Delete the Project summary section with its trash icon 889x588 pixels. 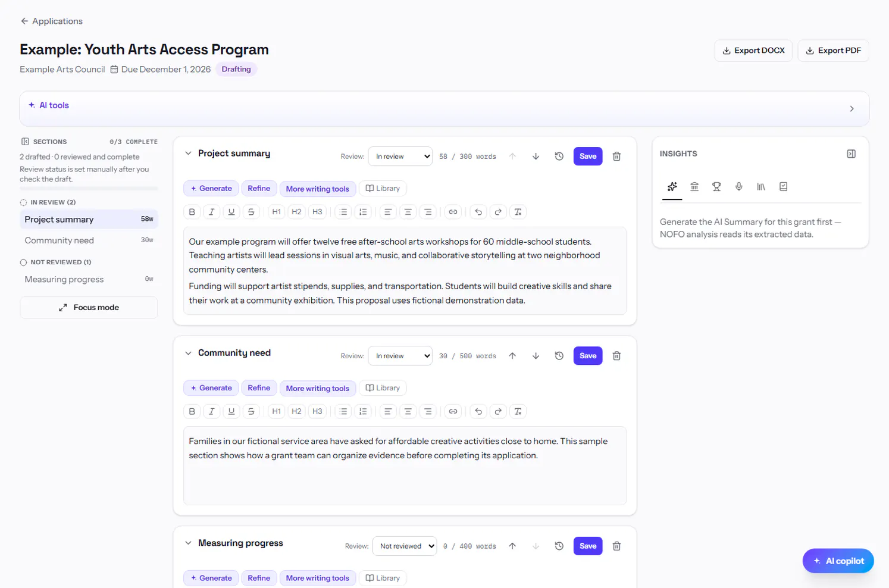(617, 157)
